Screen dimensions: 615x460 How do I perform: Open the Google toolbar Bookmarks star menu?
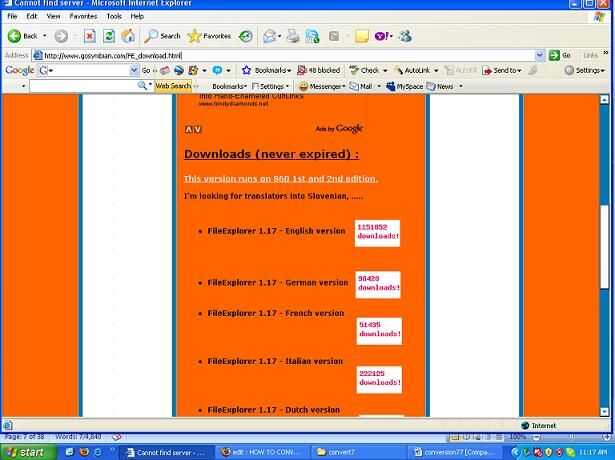[266, 71]
